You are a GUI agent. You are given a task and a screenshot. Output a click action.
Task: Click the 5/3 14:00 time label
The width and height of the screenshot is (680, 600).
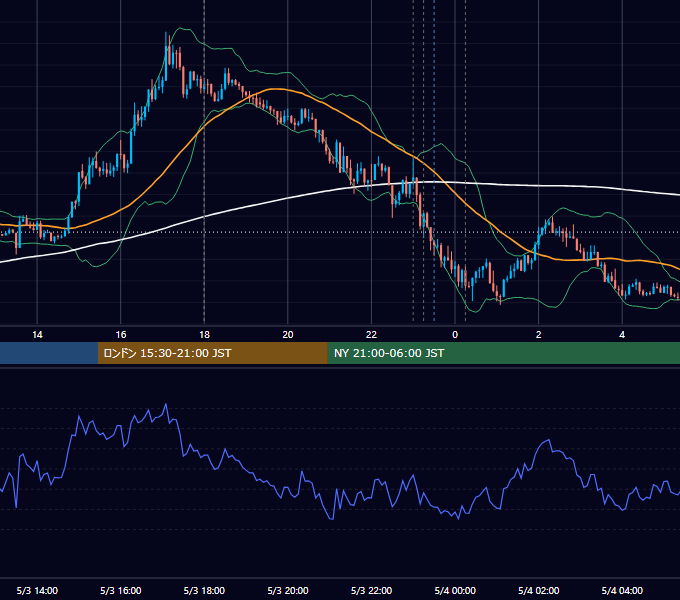(37, 590)
